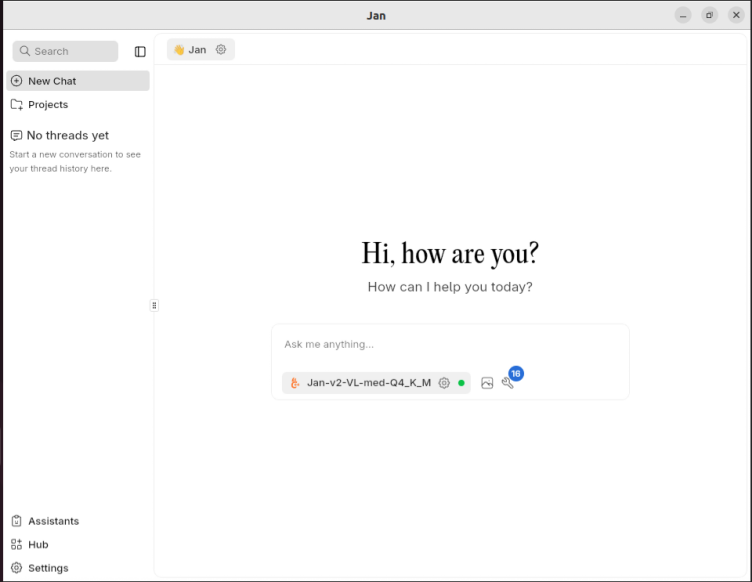
Task: Click the Projects folder icon
Action: (x=17, y=105)
